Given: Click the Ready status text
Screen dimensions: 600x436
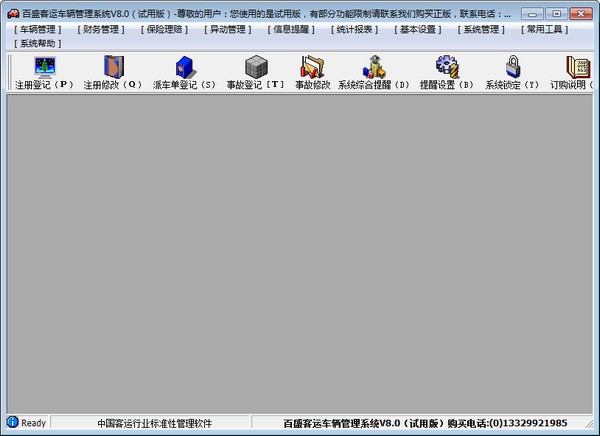Looking at the screenshot, I should pos(34,423).
